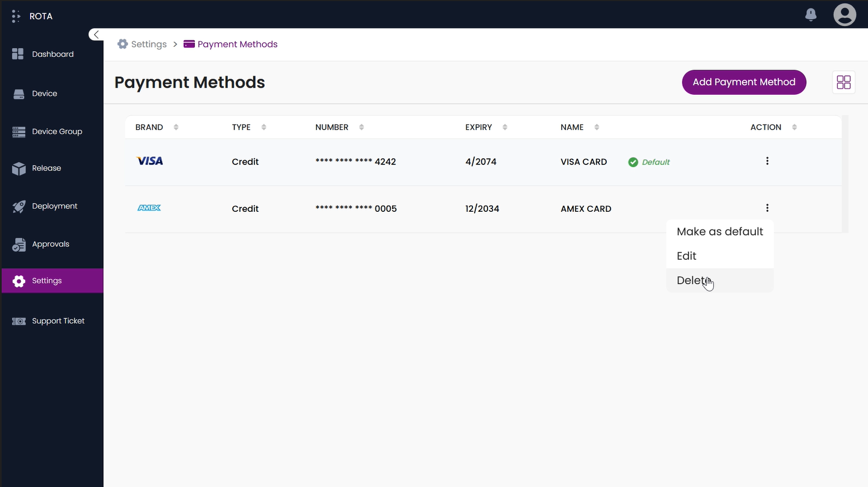
Task: Click the user profile avatar icon
Action: point(845,14)
